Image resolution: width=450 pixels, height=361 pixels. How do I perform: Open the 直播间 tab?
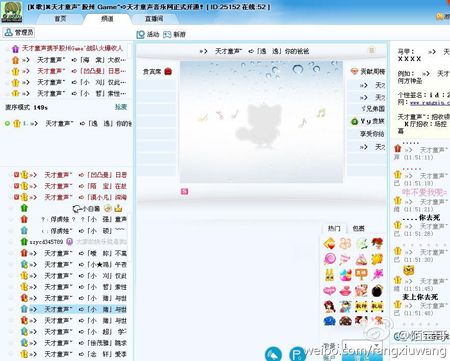click(x=154, y=19)
